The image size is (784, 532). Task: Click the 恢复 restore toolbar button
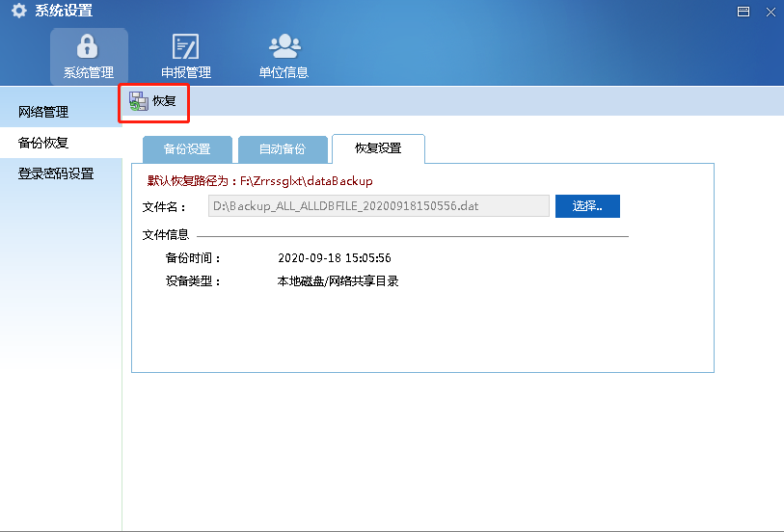(153, 101)
